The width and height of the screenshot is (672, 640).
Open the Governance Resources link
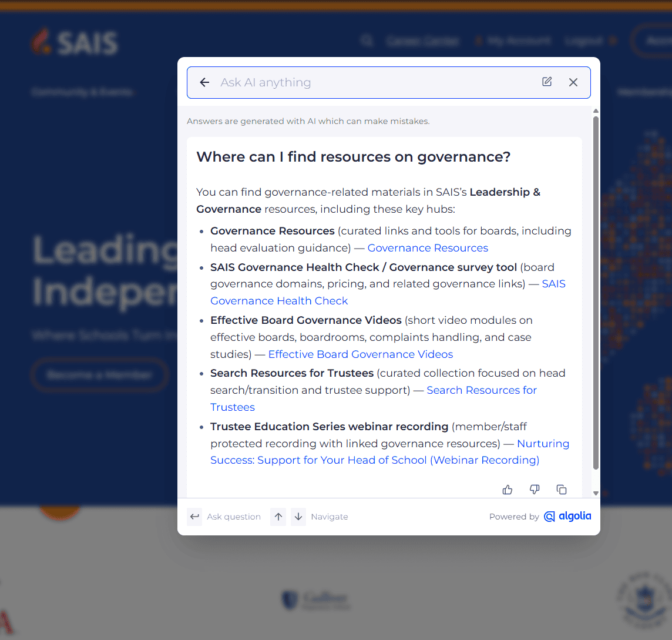pos(428,248)
